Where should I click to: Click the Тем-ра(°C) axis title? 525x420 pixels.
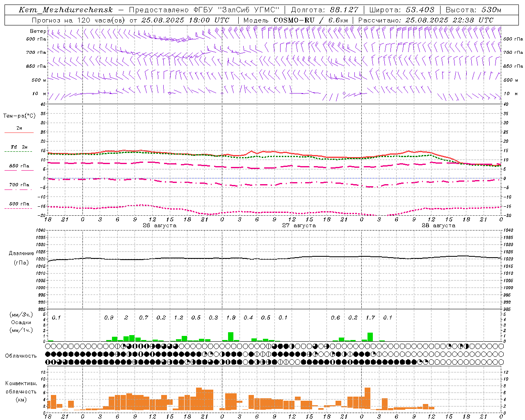(x=19, y=116)
